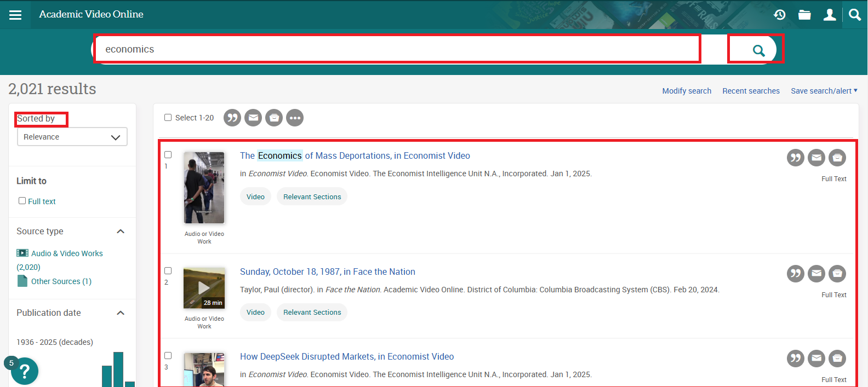
Task: Enable the Full text limit checkbox
Action: pyautogui.click(x=22, y=201)
